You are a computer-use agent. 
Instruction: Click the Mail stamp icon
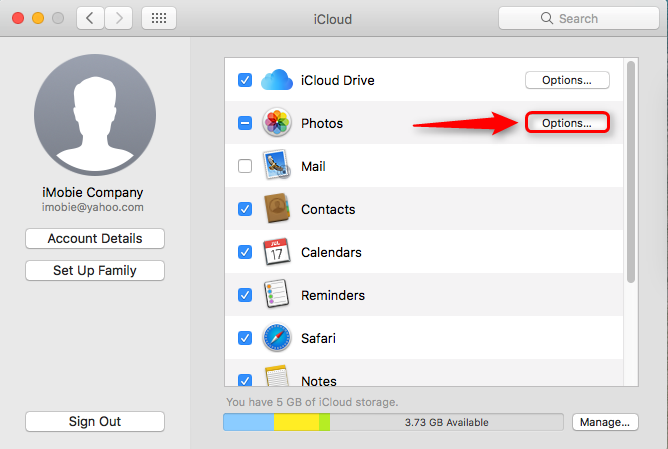(x=276, y=165)
